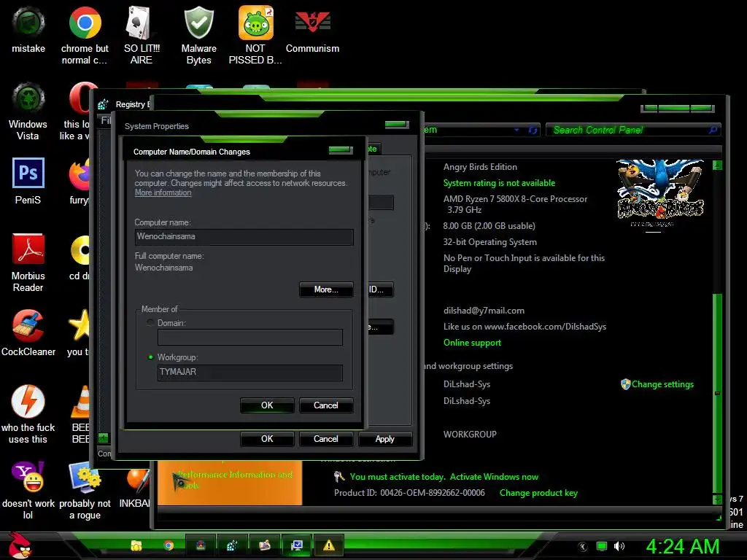Click the dilshad@y7mail.com text
Screen dimensions: 747x560
pyautogui.click(x=484, y=311)
